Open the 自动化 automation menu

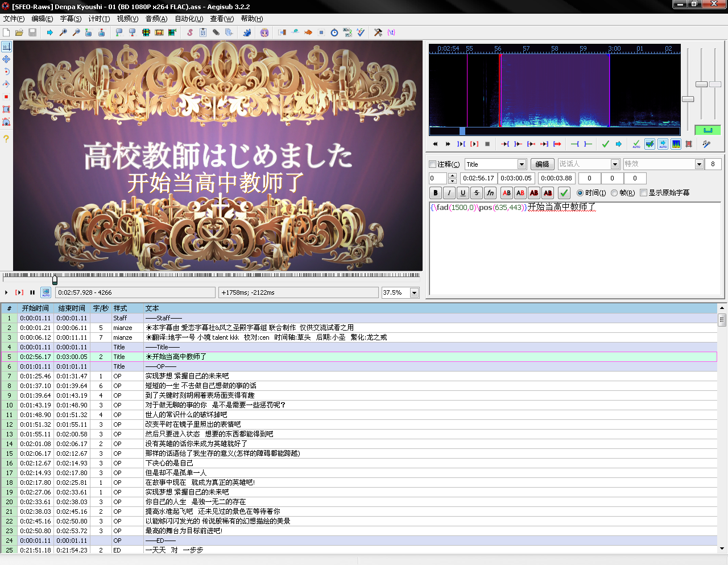[x=189, y=19]
